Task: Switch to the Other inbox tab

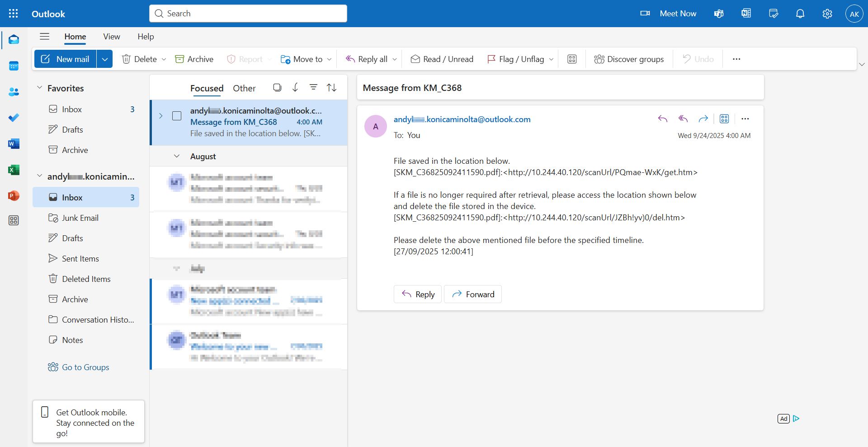Action: click(x=244, y=88)
